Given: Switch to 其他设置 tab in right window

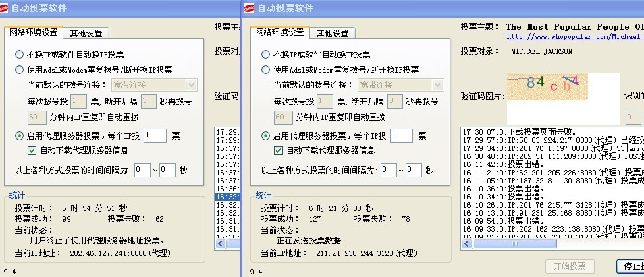Looking at the screenshot, I should [332, 33].
